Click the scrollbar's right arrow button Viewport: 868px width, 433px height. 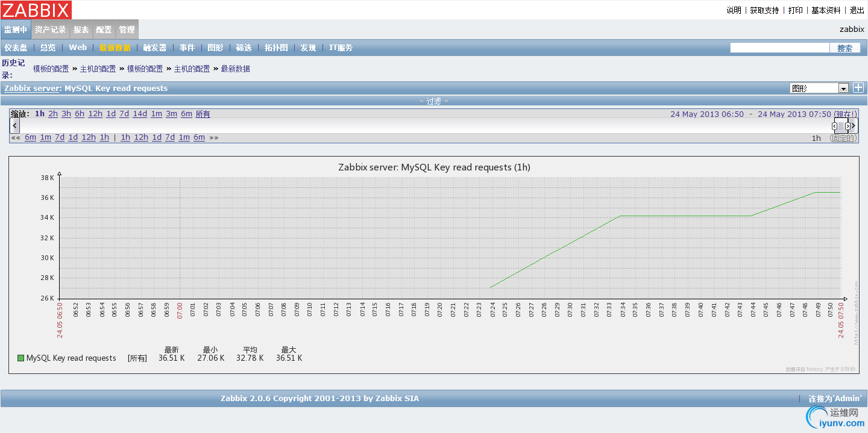pyautogui.click(x=854, y=125)
